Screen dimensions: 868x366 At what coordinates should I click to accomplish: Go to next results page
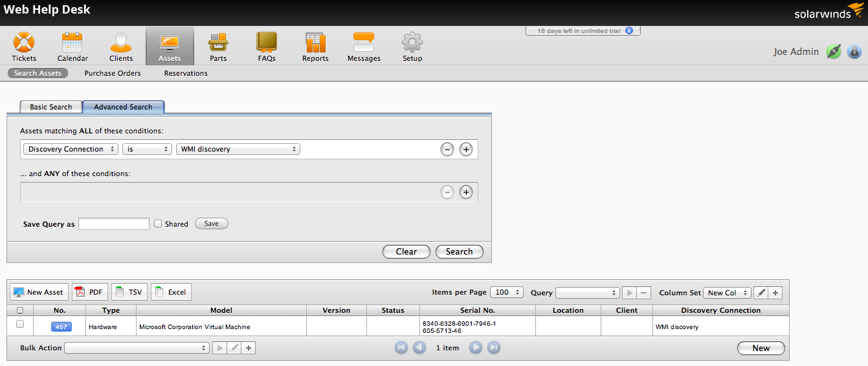point(476,348)
